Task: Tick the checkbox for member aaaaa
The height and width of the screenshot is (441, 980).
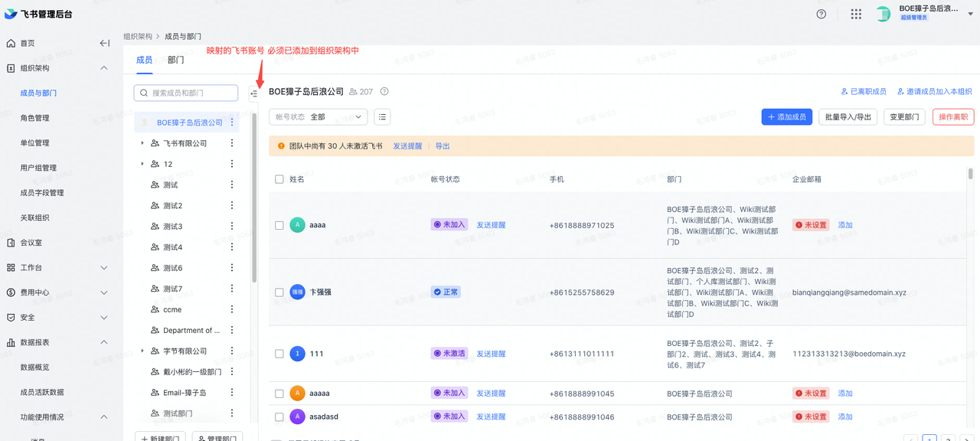Action: [x=279, y=394]
